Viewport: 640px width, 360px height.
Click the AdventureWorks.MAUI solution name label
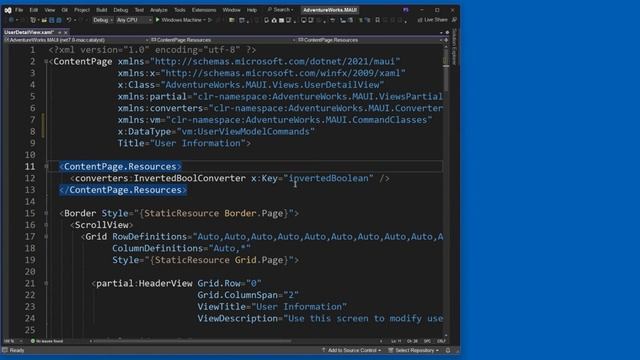point(330,10)
